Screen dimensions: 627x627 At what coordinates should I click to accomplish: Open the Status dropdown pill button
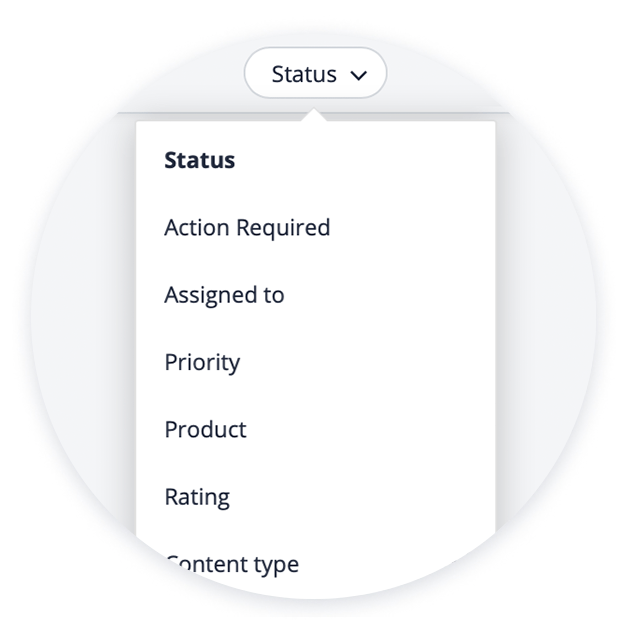coord(315,74)
